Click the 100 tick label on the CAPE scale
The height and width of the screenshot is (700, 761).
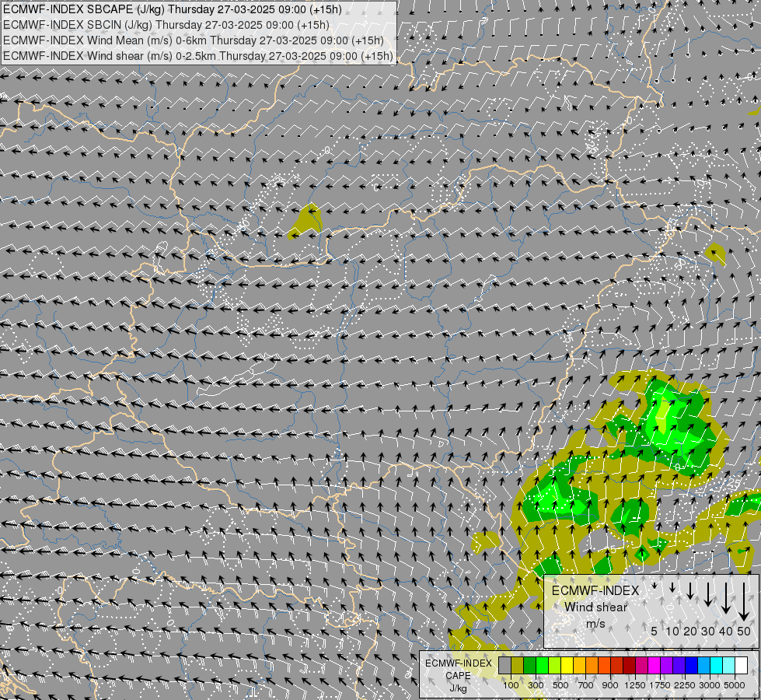[x=511, y=685]
